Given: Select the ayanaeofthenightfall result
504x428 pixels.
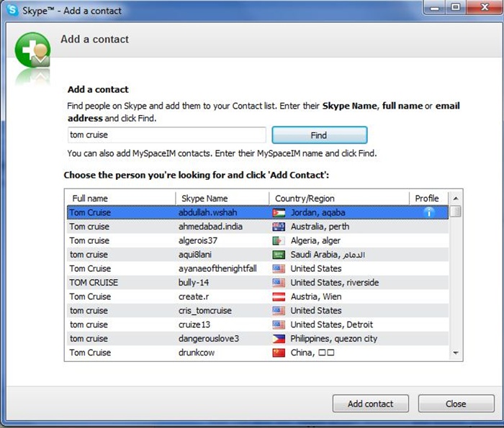Looking at the screenshot, I should pyautogui.click(x=258, y=269).
